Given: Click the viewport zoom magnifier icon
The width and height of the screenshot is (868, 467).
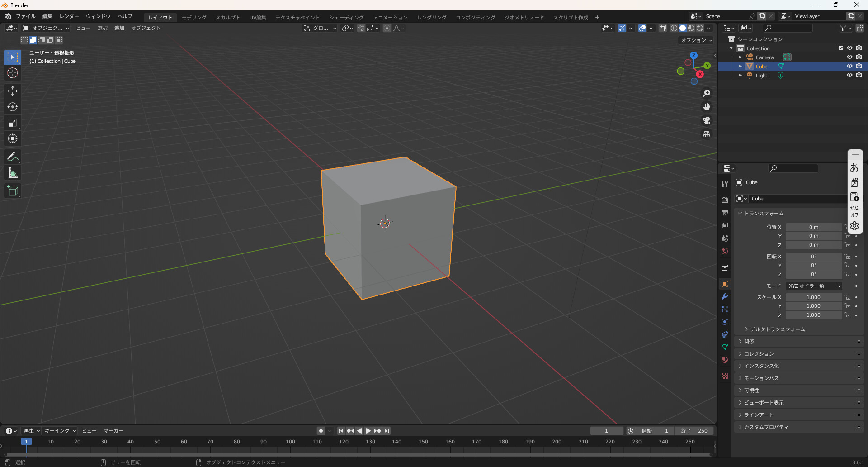Looking at the screenshot, I should (707, 93).
